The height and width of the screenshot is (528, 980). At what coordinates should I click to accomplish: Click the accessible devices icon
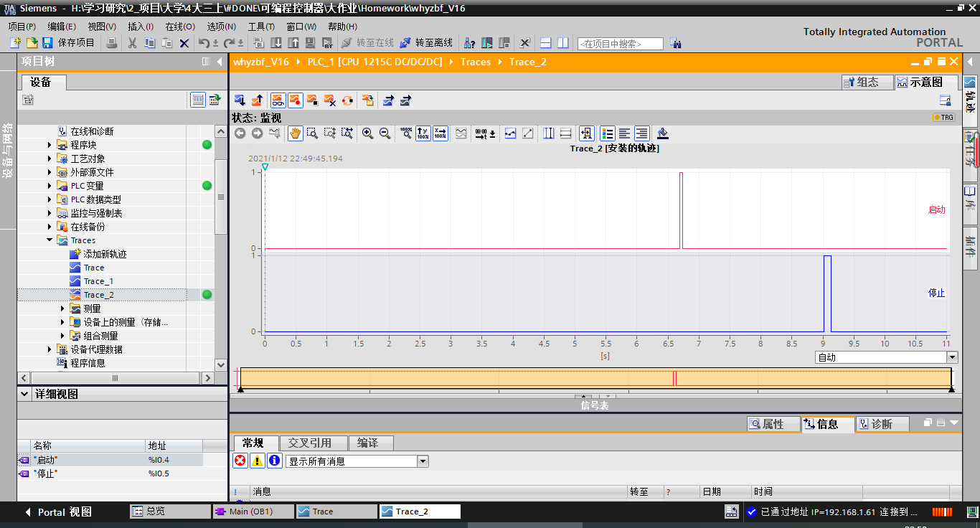pos(470,43)
